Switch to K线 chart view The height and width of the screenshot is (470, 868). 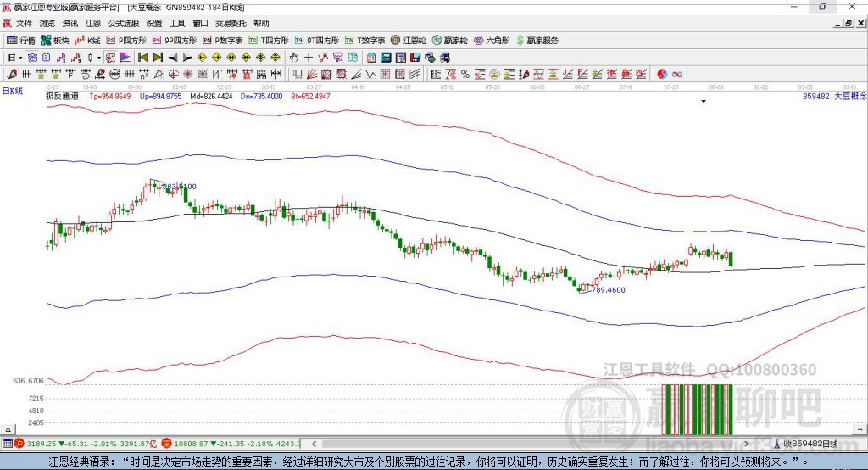point(87,41)
